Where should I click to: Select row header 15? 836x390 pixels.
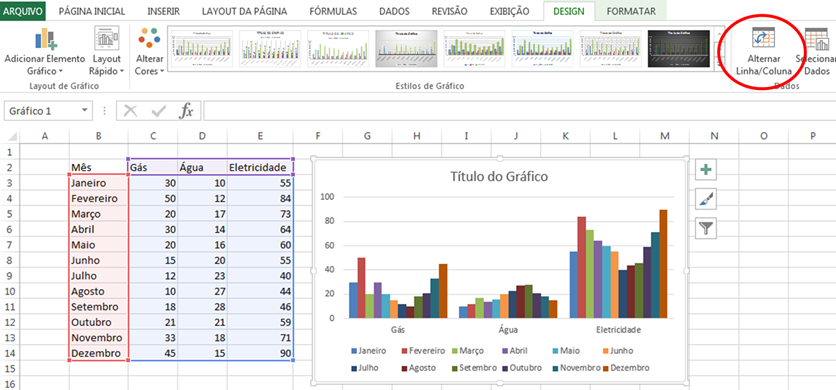[10, 369]
